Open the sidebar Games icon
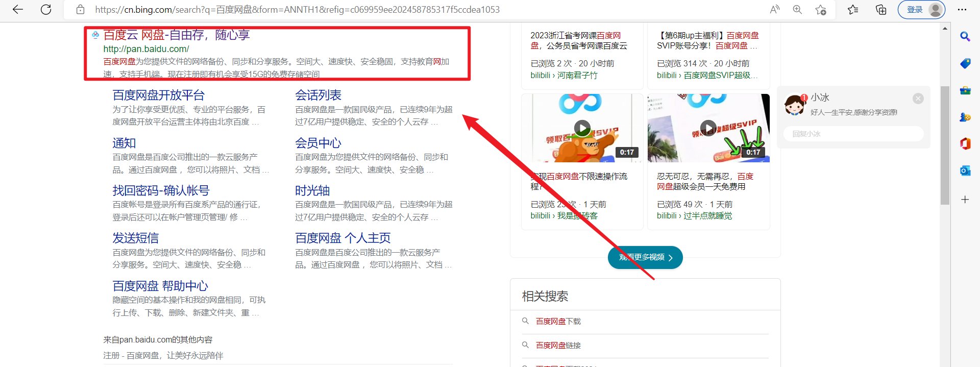Screen dimensions: 980x367 [965, 117]
